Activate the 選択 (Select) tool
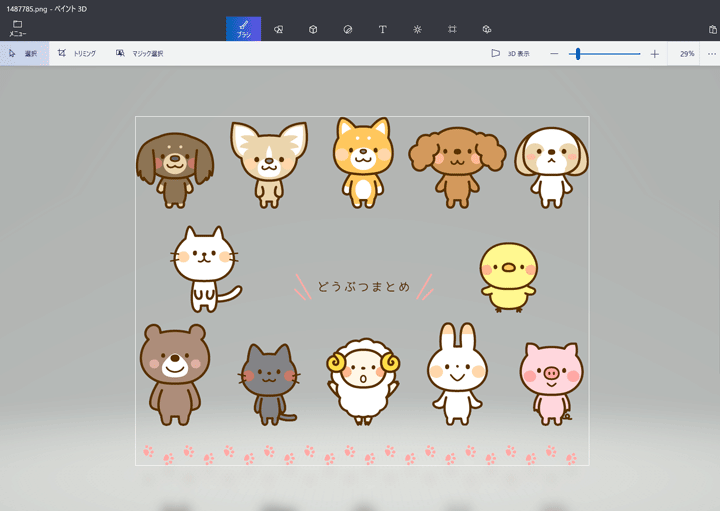The height and width of the screenshot is (511, 720). pos(24,53)
